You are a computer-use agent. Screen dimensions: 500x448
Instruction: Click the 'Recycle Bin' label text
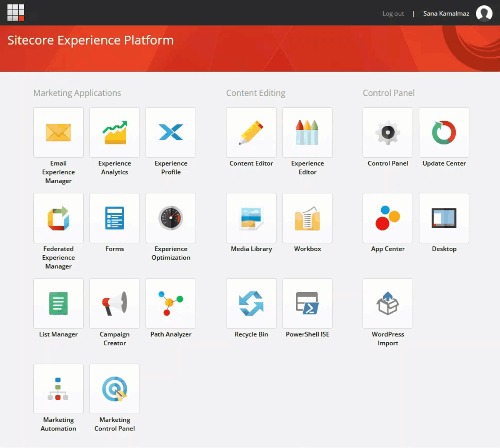(251, 334)
